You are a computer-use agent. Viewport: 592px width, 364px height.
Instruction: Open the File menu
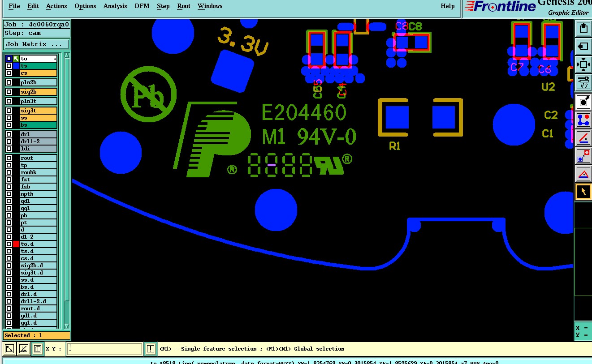tap(14, 6)
